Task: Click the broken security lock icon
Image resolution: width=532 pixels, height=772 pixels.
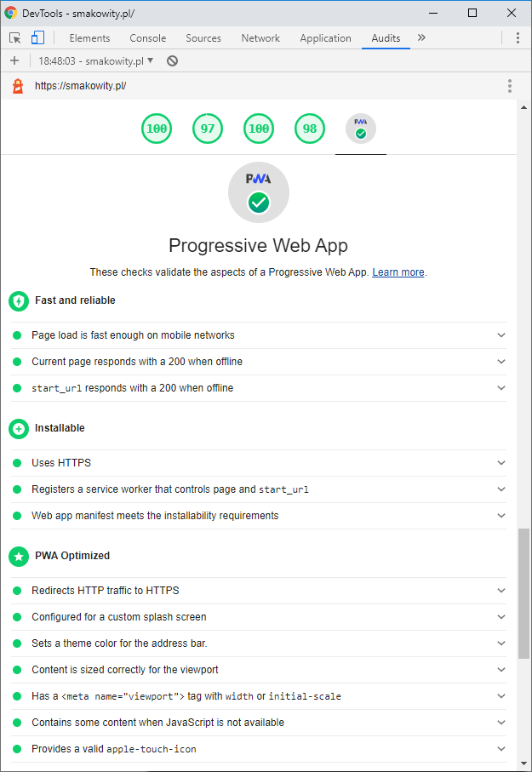Action: pos(17,86)
